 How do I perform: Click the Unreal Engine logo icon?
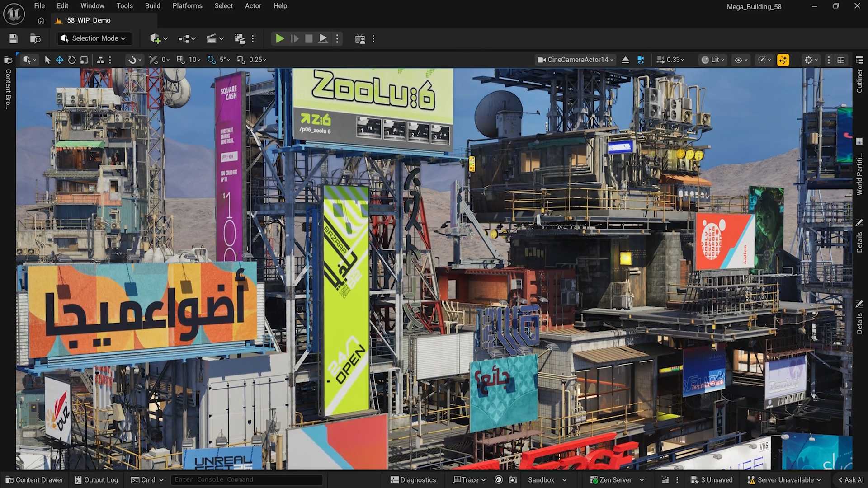tap(14, 14)
